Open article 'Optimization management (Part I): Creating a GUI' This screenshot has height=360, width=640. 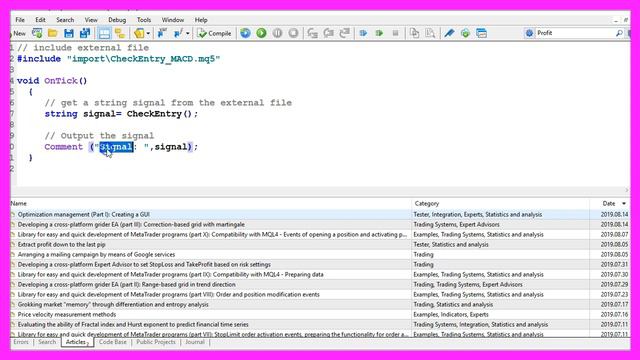tap(84, 214)
